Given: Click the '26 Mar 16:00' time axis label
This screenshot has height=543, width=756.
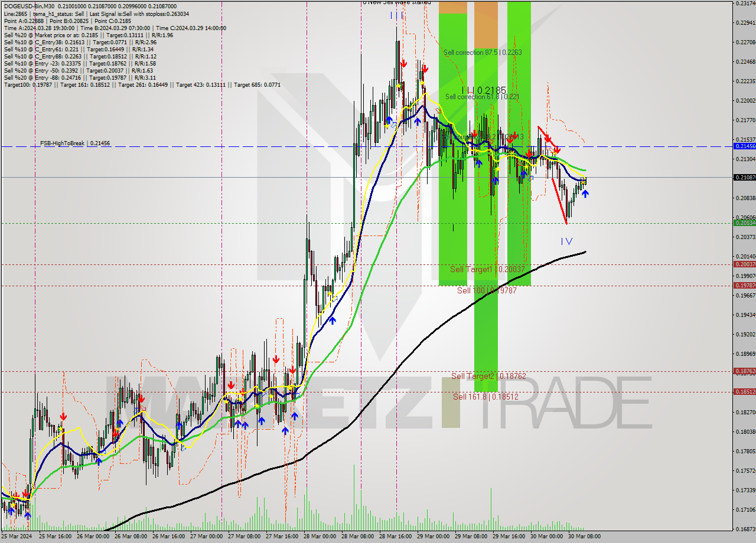Looking at the screenshot, I should click(168, 537).
